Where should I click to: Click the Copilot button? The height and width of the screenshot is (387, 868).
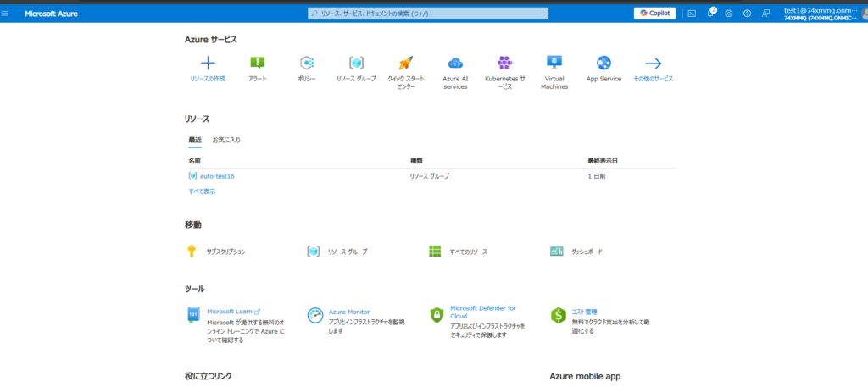point(654,14)
